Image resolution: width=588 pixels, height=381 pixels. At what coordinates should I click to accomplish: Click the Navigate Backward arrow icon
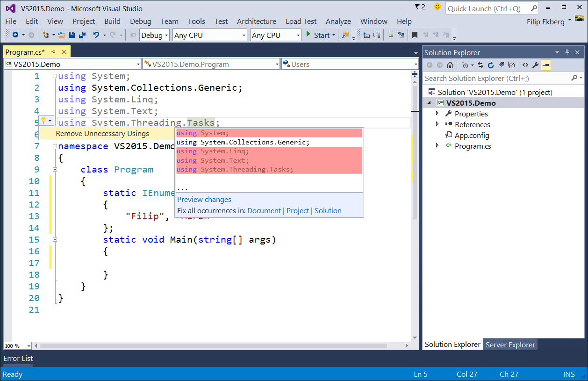click(x=15, y=35)
